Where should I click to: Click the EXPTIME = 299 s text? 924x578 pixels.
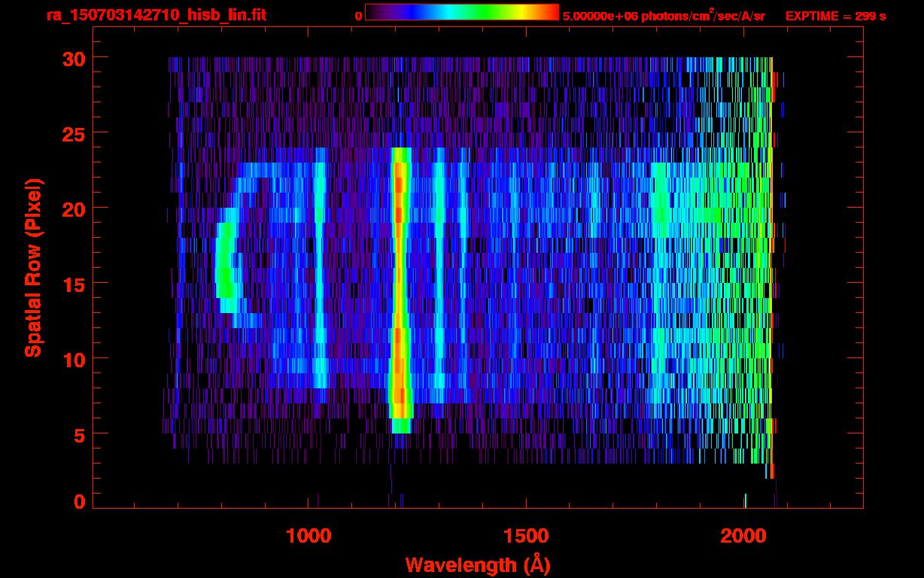835,16
